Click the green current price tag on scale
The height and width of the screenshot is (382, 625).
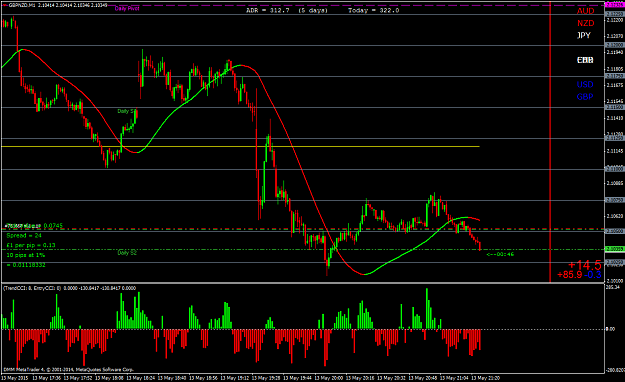614,249
